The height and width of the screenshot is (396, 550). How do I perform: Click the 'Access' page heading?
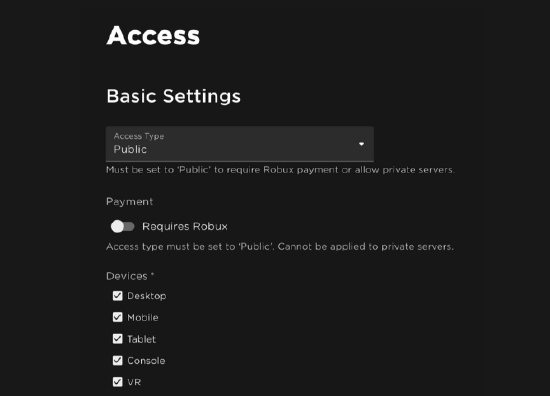pos(153,35)
